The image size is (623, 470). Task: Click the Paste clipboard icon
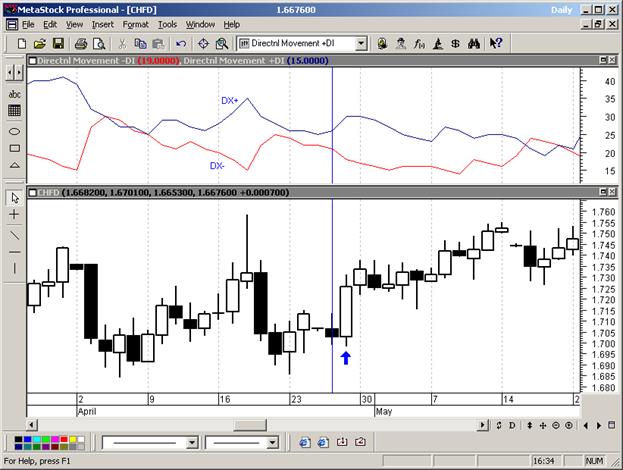158,43
